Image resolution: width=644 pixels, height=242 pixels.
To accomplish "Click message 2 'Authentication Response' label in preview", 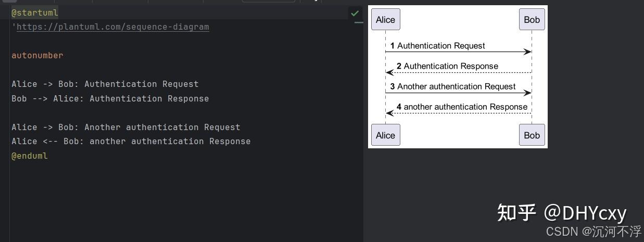I will coord(451,66).
